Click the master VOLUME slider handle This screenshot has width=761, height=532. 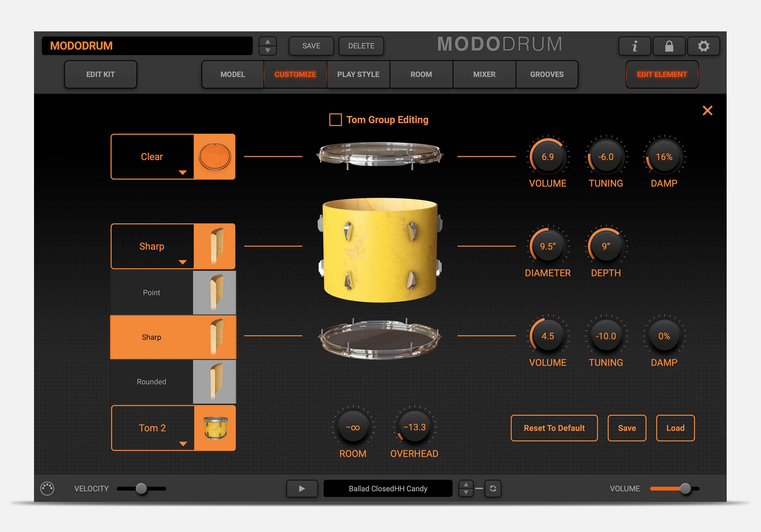coord(685,488)
